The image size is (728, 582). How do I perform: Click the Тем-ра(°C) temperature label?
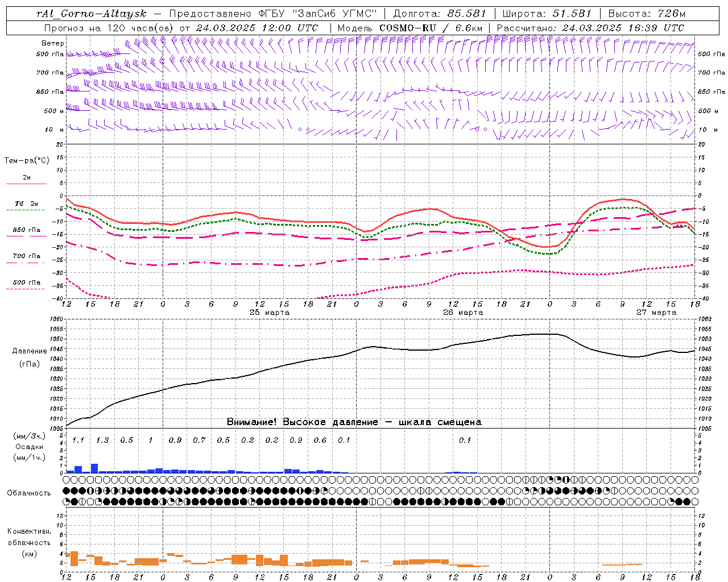pyautogui.click(x=27, y=161)
